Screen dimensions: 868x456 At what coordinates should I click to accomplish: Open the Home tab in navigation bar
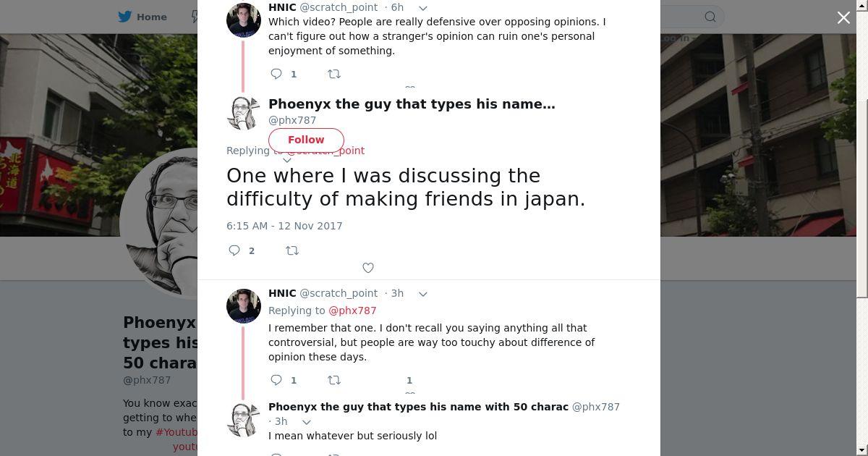pos(152,17)
